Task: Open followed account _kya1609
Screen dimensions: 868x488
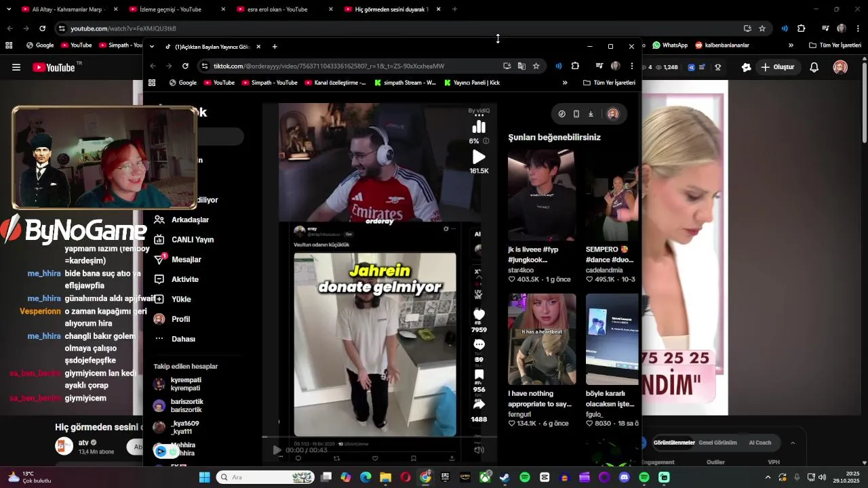Action: pos(176,428)
